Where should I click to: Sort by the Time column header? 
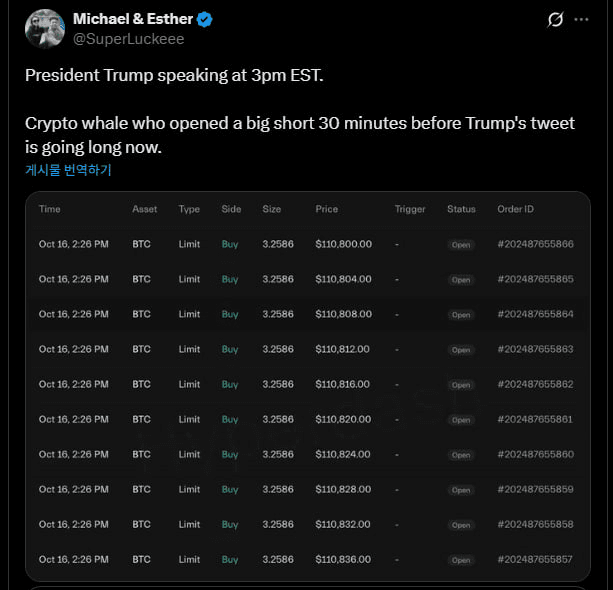(x=50, y=209)
